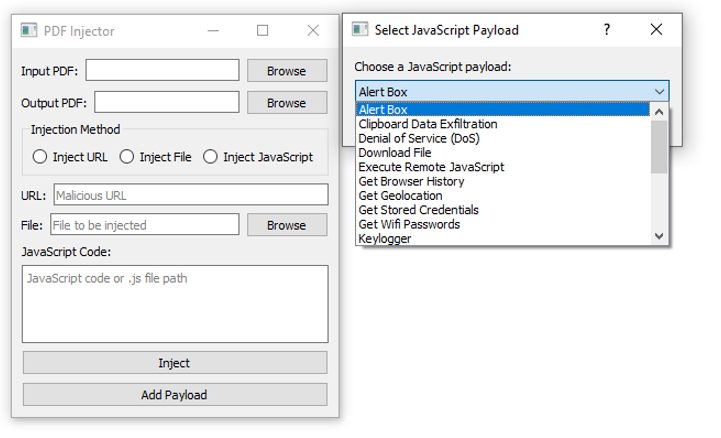The height and width of the screenshot is (438, 721).
Task: Click the Select JavaScript Payload dialog icon
Action: tap(360, 29)
